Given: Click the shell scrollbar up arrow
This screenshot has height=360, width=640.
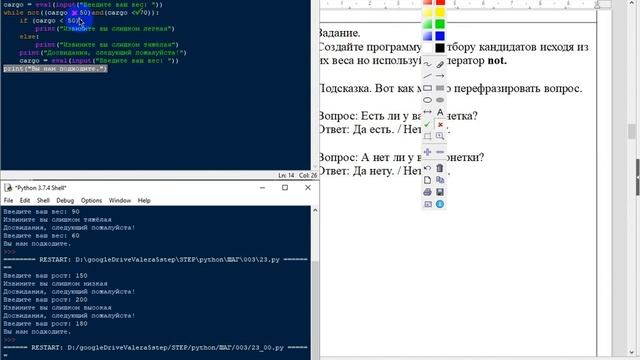Looking at the screenshot, I should [x=315, y=211].
